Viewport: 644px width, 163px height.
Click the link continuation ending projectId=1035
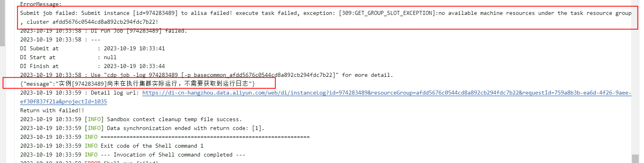[64, 101]
